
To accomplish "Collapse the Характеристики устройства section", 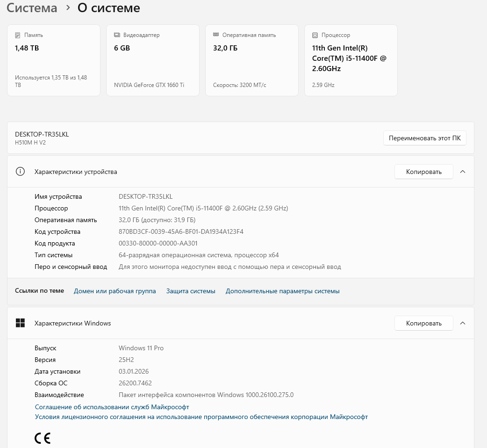I will tap(463, 172).
